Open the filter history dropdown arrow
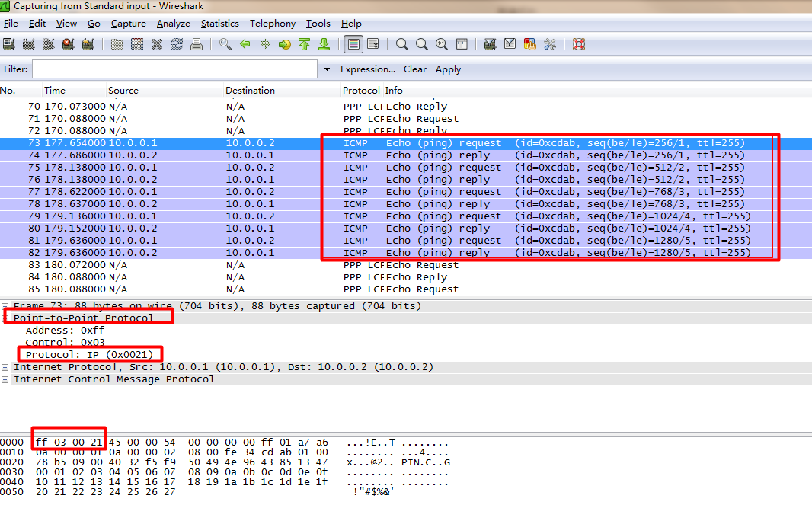 (327, 69)
